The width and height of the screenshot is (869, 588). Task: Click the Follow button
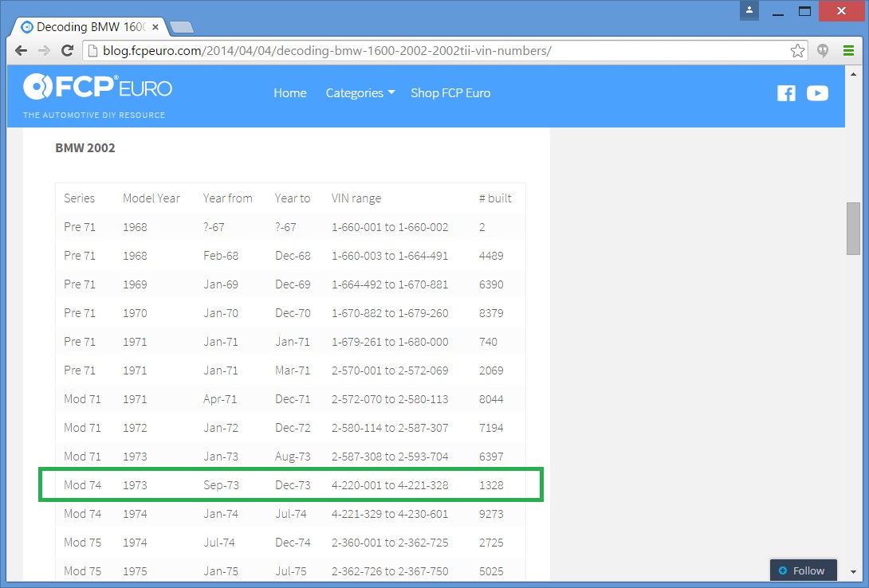pyautogui.click(x=802, y=570)
